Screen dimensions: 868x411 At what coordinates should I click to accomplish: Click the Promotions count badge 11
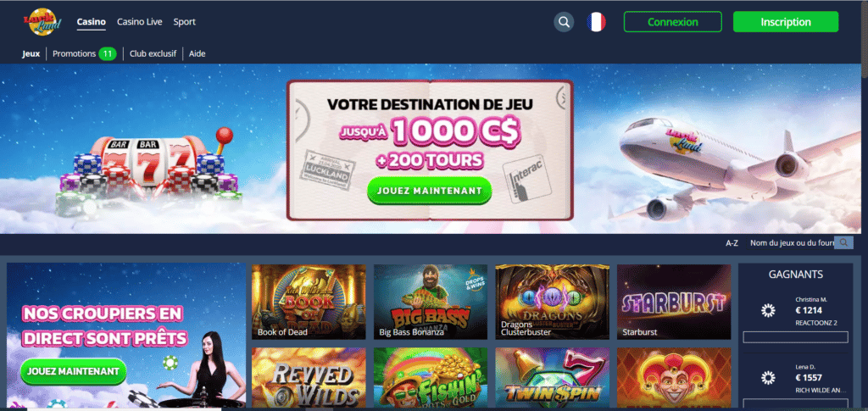click(x=108, y=53)
